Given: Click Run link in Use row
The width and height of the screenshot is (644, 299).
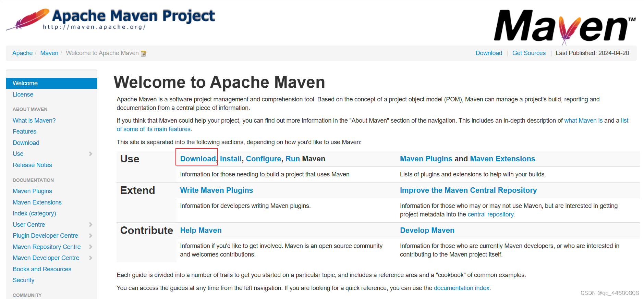Looking at the screenshot, I should (x=292, y=159).
